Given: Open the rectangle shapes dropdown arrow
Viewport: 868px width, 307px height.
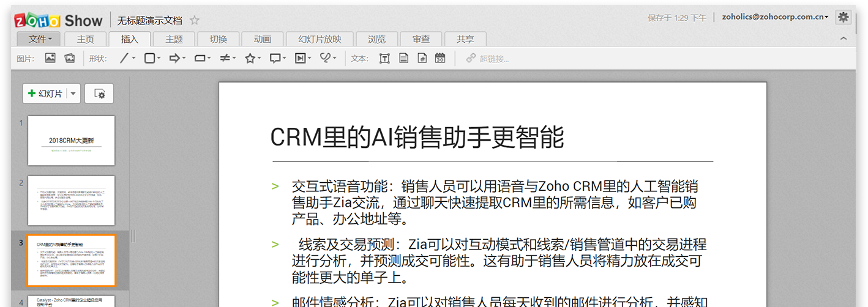Looking at the screenshot, I should [159, 59].
